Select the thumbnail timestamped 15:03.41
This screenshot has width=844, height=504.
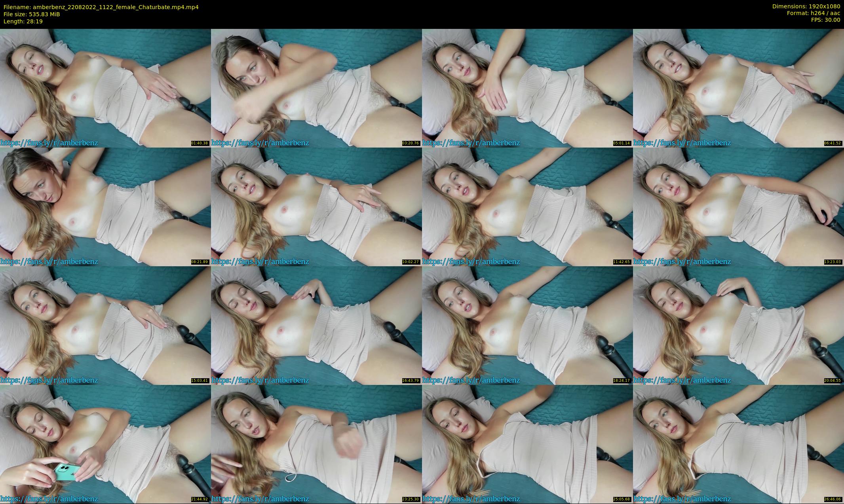[105, 325]
